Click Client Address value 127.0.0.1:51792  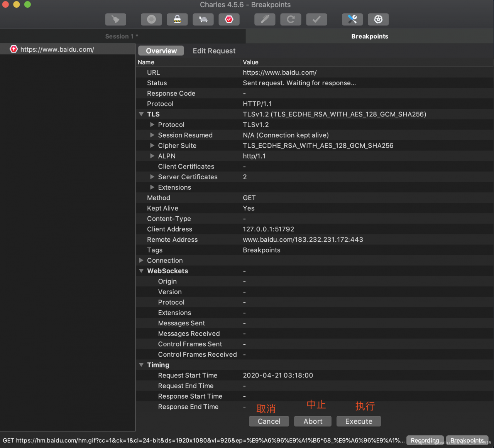click(269, 229)
